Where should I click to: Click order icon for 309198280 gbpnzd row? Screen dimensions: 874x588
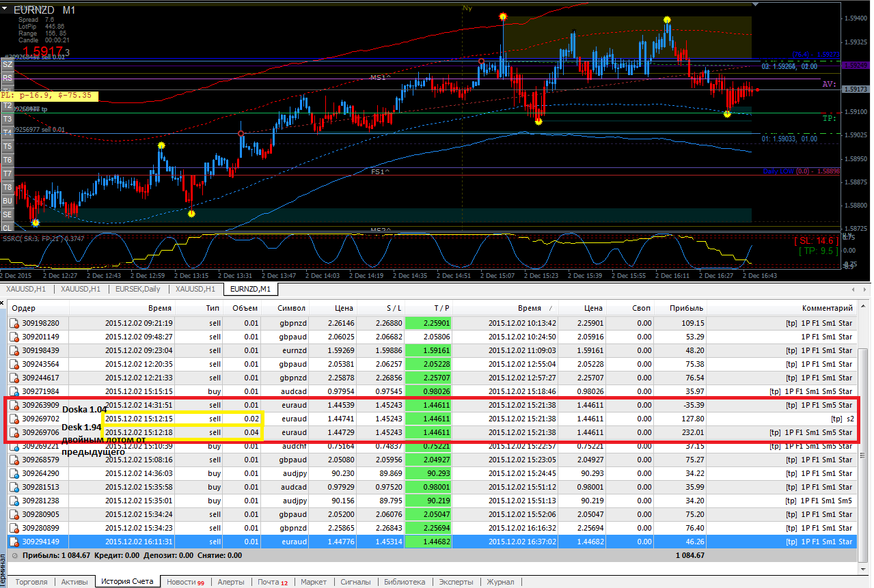pyautogui.click(x=14, y=323)
